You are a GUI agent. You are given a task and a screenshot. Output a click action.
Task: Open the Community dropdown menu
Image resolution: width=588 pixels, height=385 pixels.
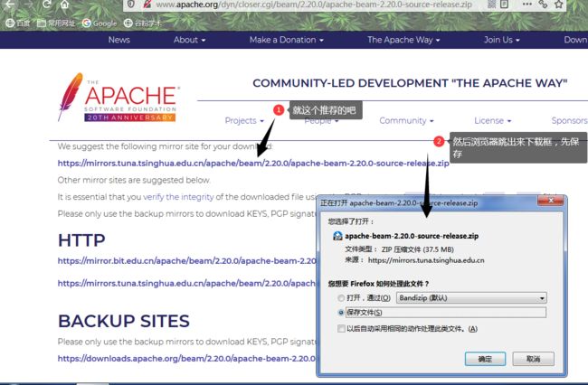406,120
